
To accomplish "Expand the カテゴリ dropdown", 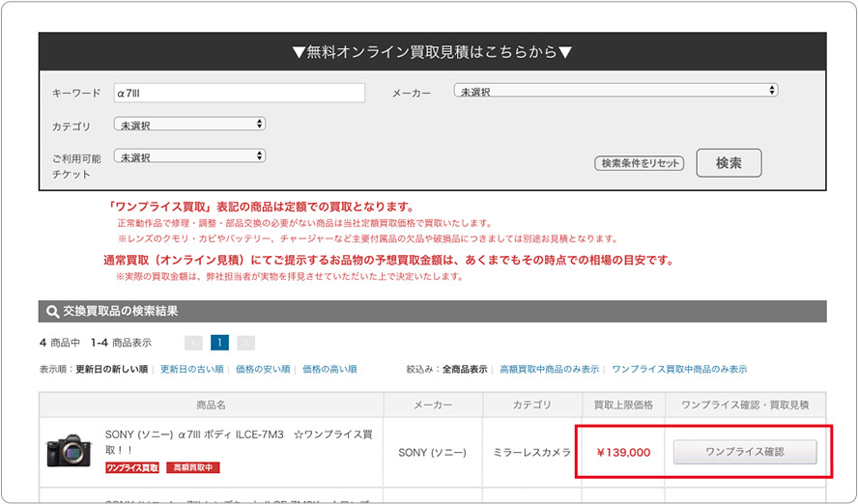I will pyautogui.click(x=189, y=125).
